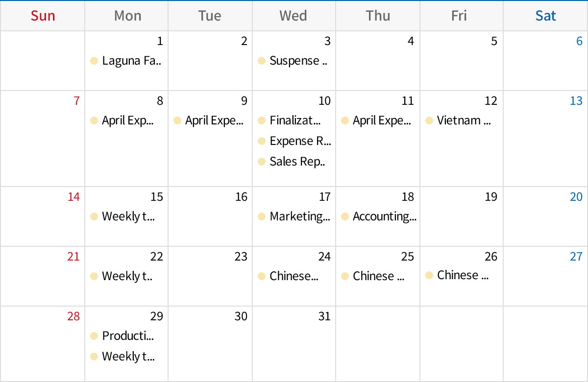Click the yellow color dot of Weekly t... on day 15
This screenshot has width=588, height=382.
pos(94,216)
